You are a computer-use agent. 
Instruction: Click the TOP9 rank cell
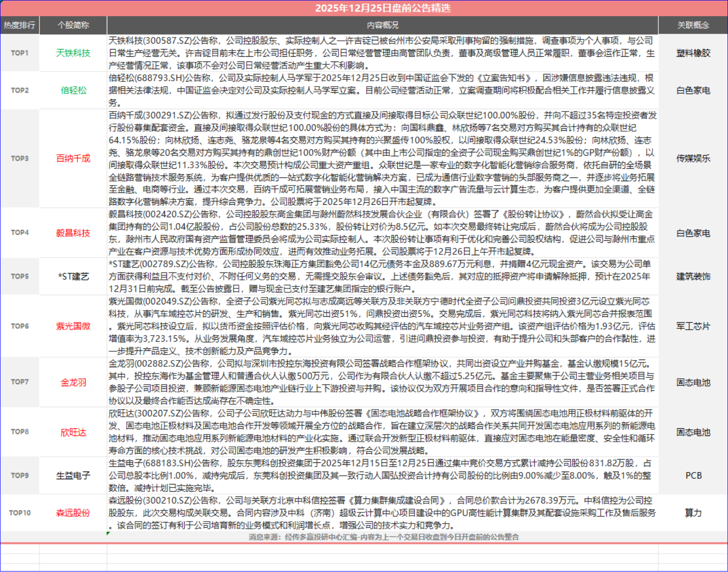[x=20, y=475]
